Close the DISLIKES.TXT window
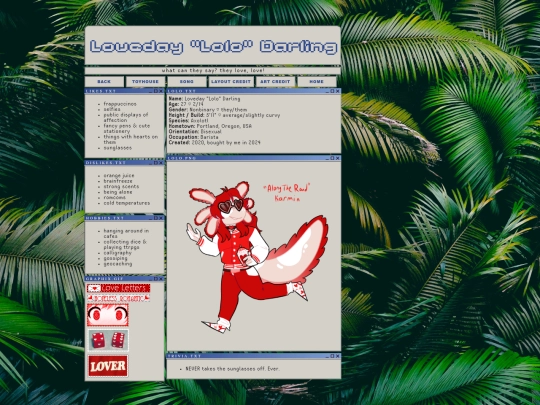The width and height of the screenshot is (540, 405). (x=161, y=163)
